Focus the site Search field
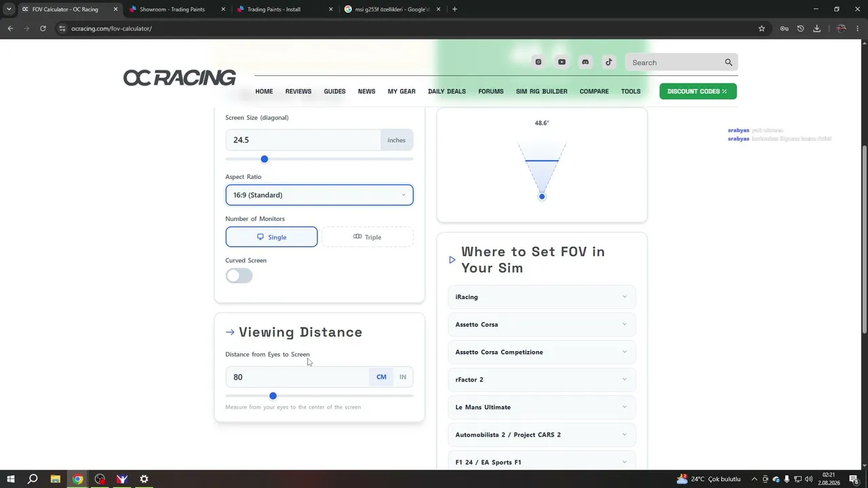This screenshot has height=488, width=868. pyautogui.click(x=675, y=62)
